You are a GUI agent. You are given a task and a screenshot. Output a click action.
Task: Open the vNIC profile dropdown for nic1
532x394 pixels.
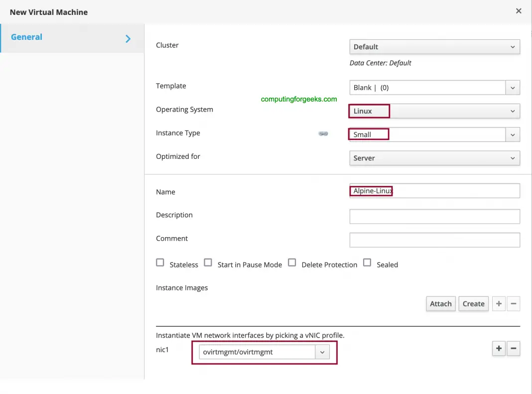pos(322,352)
